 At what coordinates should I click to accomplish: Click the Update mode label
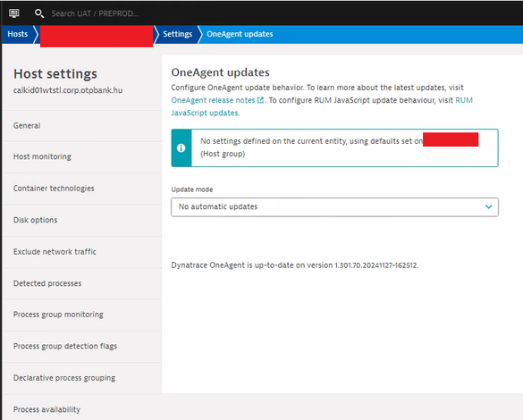tap(192, 189)
